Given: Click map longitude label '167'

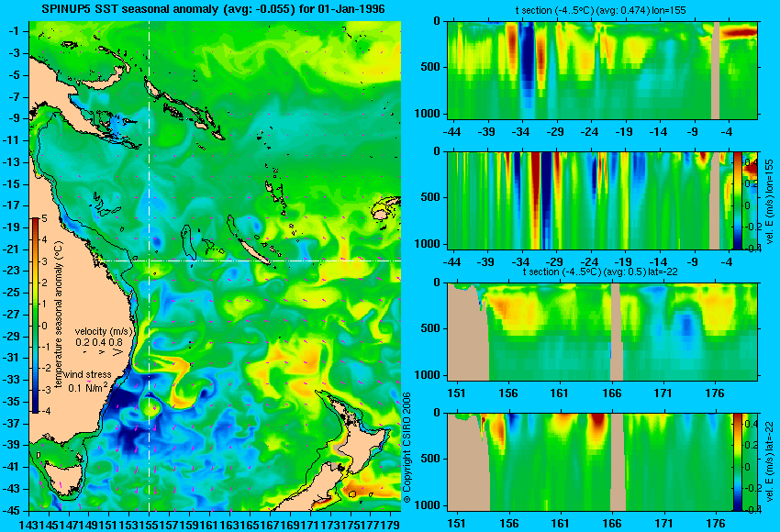Looking at the screenshot, I should 270,524.
